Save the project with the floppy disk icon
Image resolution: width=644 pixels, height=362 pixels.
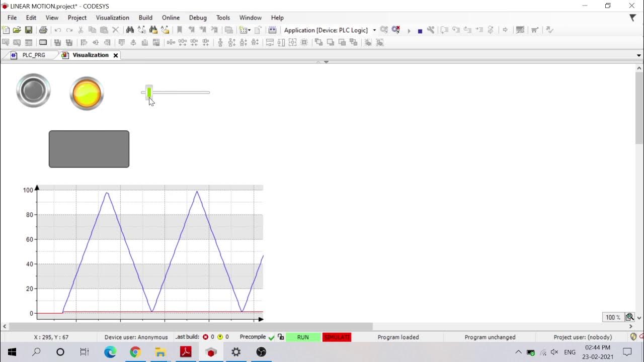[x=29, y=30]
